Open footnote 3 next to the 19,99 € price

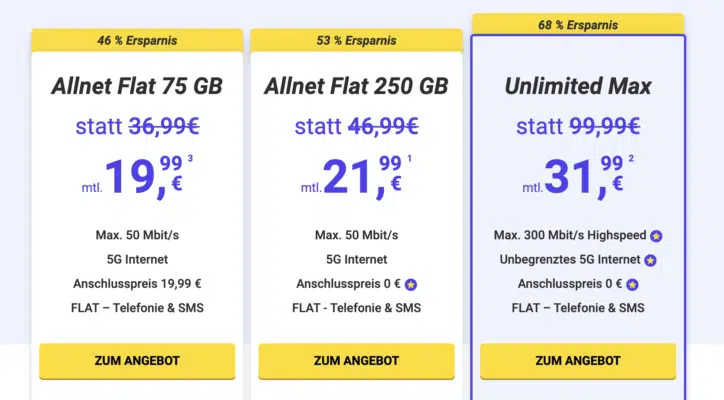pos(190,159)
